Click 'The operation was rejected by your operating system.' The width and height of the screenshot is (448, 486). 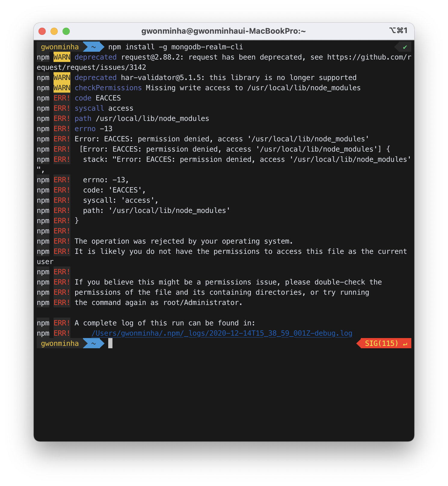[x=184, y=241]
